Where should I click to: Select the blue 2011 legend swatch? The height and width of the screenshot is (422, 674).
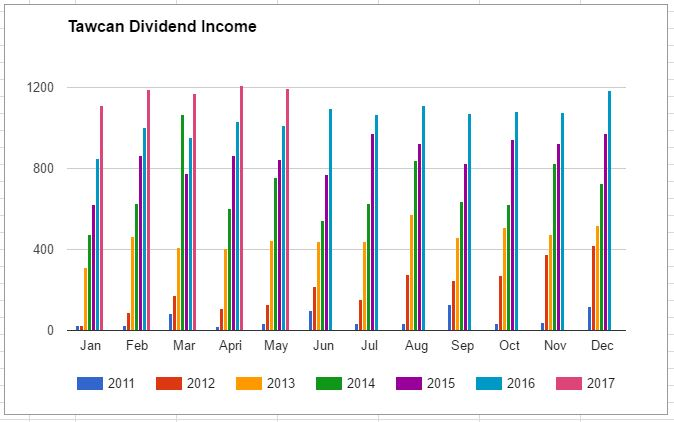pyautogui.click(x=90, y=383)
